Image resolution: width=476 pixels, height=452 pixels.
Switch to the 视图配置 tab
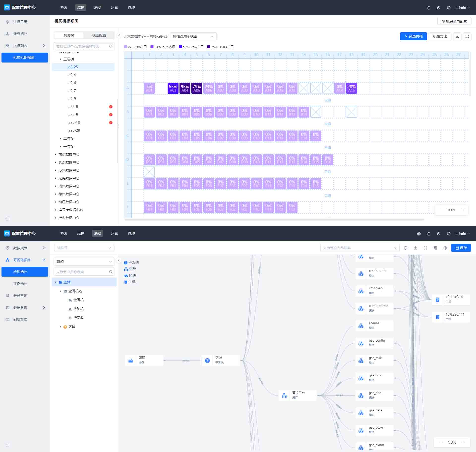[x=99, y=35]
